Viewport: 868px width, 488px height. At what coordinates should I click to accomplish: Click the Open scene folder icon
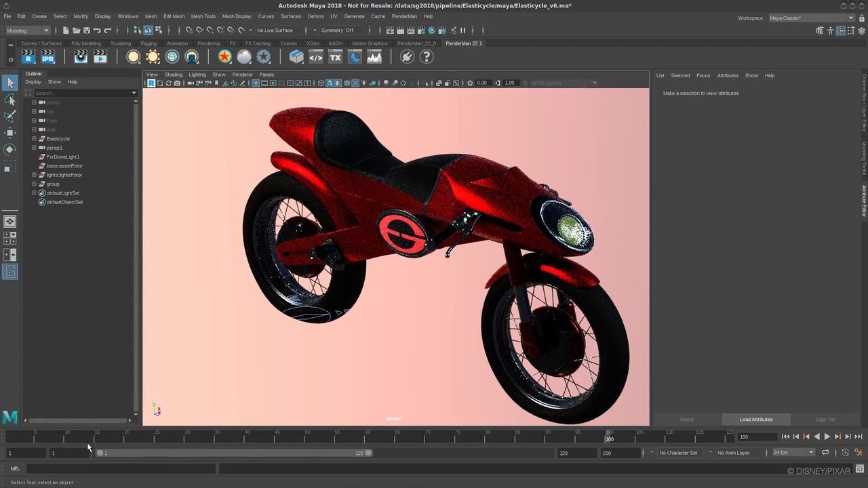click(76, 30)
